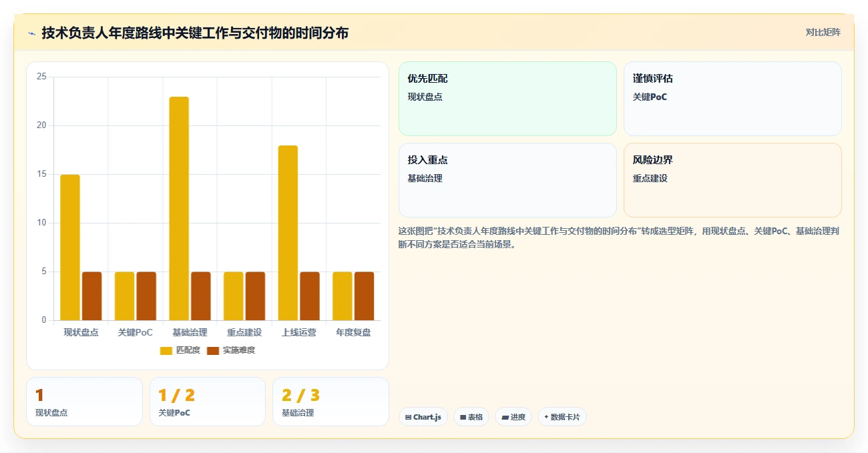
Task: Select the stat card showing 1 现状盘点
Action: [84, 402]
